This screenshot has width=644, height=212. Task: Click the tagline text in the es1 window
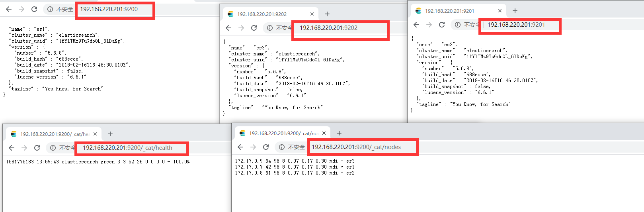point(56,89)
